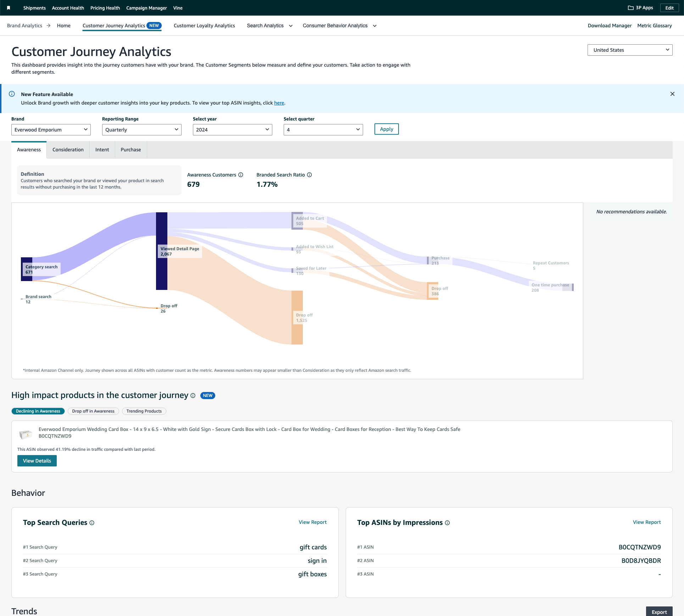The image size is (684, 616).
Task: Switch to the Purchase tab
Action: [131, 150]
